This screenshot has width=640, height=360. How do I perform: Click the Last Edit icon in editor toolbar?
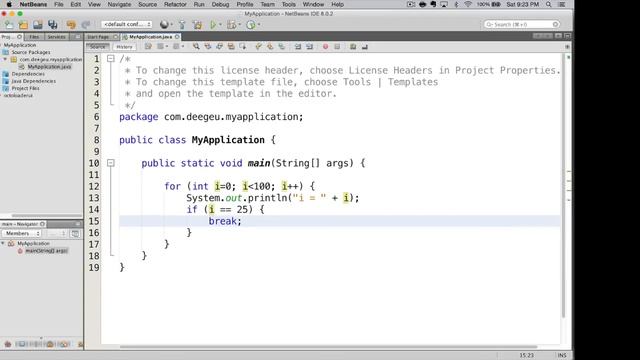(148, 47)
